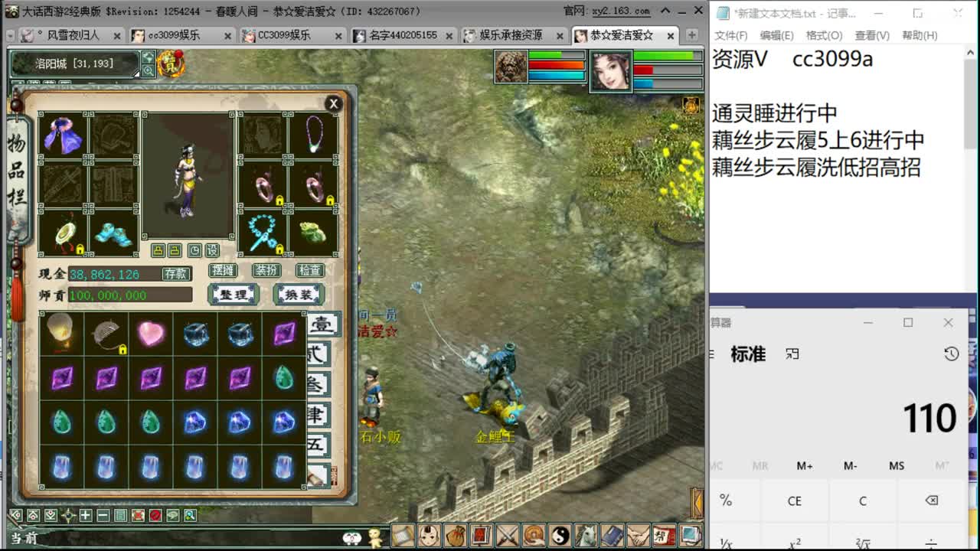Toggle Calculator keep-on-top icon

792,354
